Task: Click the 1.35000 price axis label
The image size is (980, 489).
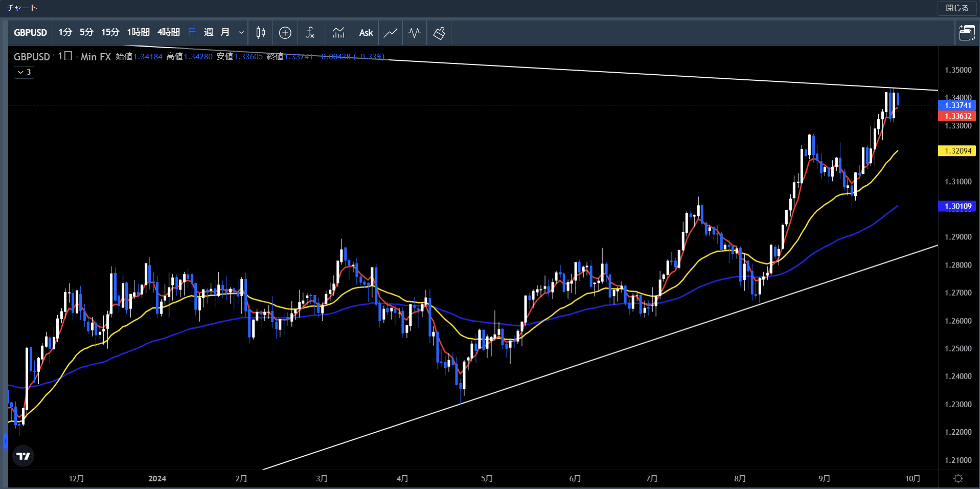Action: tap(958, 70)
